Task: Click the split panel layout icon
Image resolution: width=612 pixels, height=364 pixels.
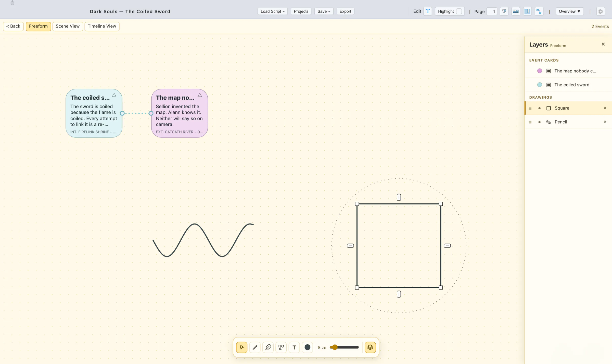Action: point(527,11)
